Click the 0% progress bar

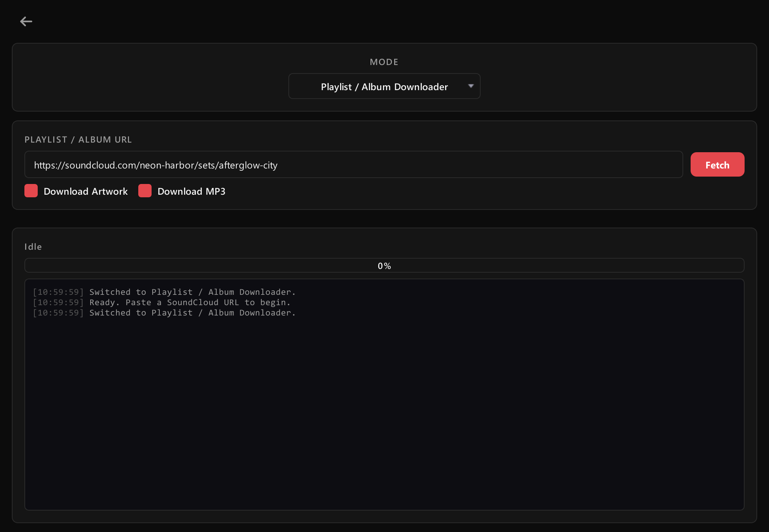[x=384, y=265]
